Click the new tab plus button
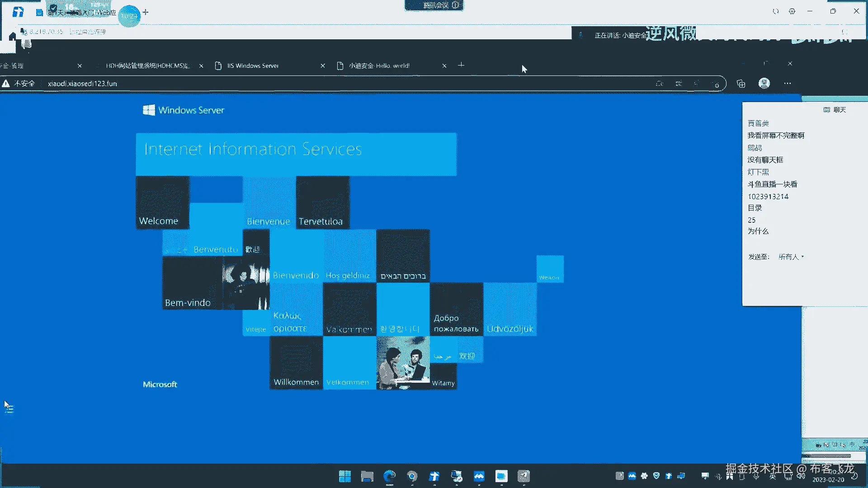This screenshot has width=868, height=488. tap(461, 65)
